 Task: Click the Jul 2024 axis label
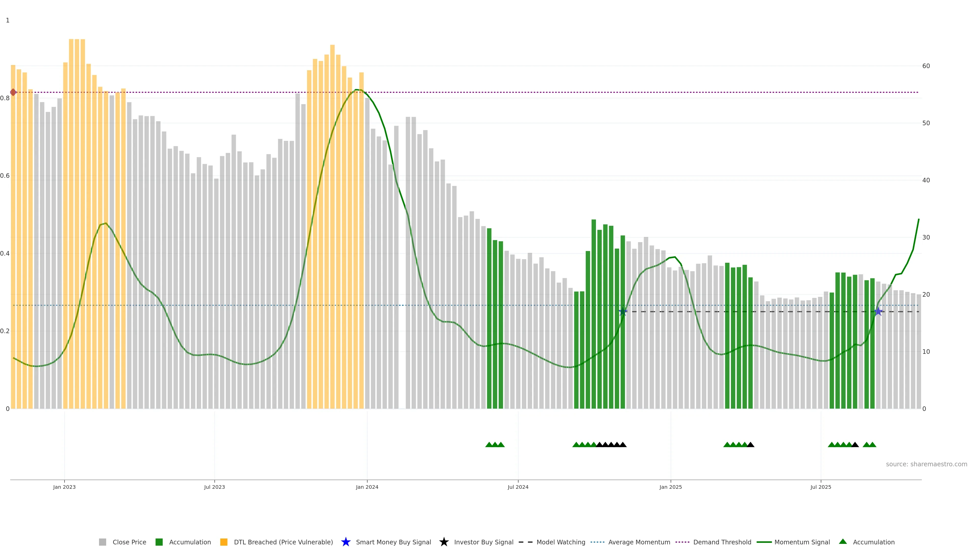coord(518,487)
